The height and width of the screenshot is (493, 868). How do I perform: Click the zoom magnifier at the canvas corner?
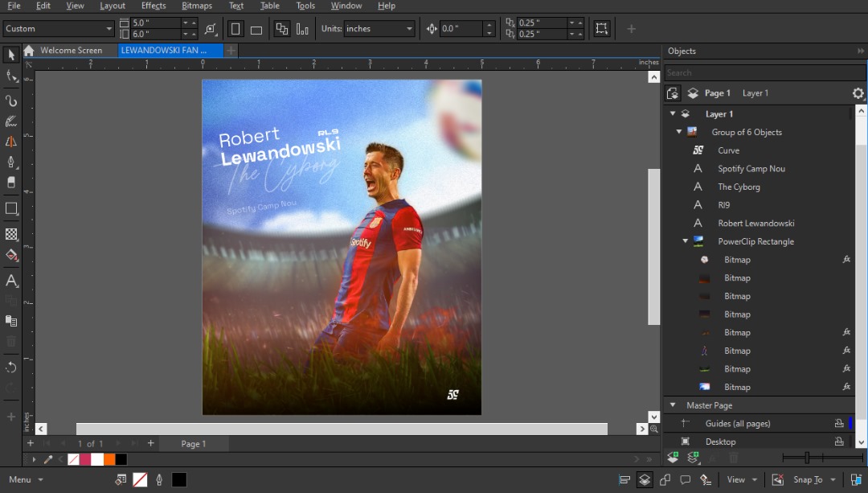coord(653,429)
